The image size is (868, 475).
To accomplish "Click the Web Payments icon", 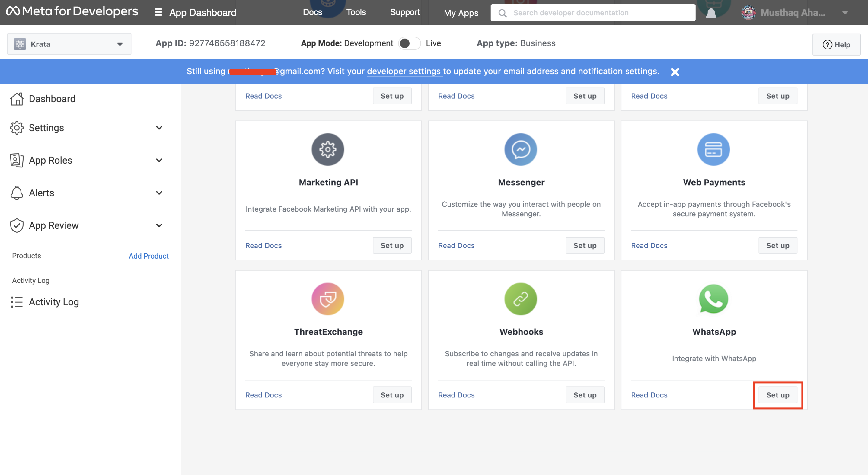I will click(713, 149).
